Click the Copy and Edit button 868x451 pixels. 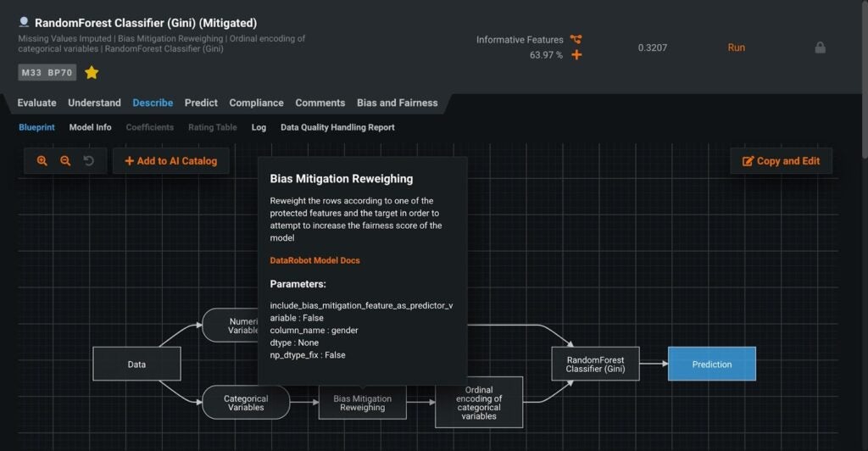click(x=781, y=161)
